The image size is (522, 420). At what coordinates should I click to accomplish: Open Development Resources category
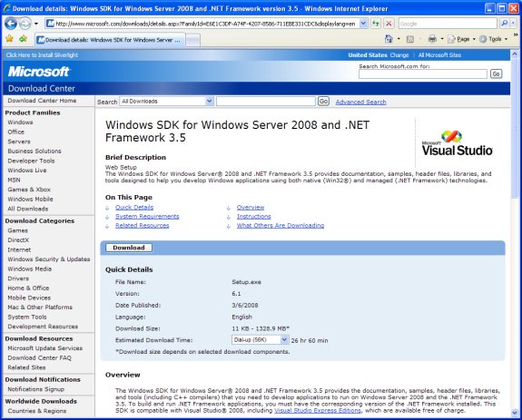point(43,327)
